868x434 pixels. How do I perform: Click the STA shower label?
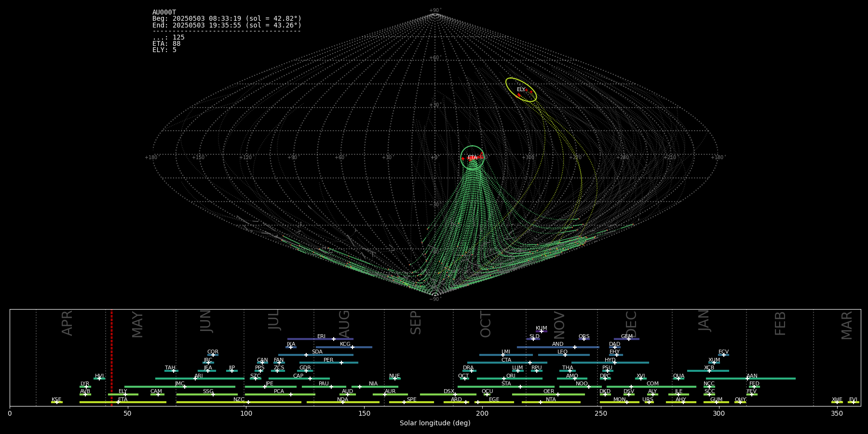point(506,384)
